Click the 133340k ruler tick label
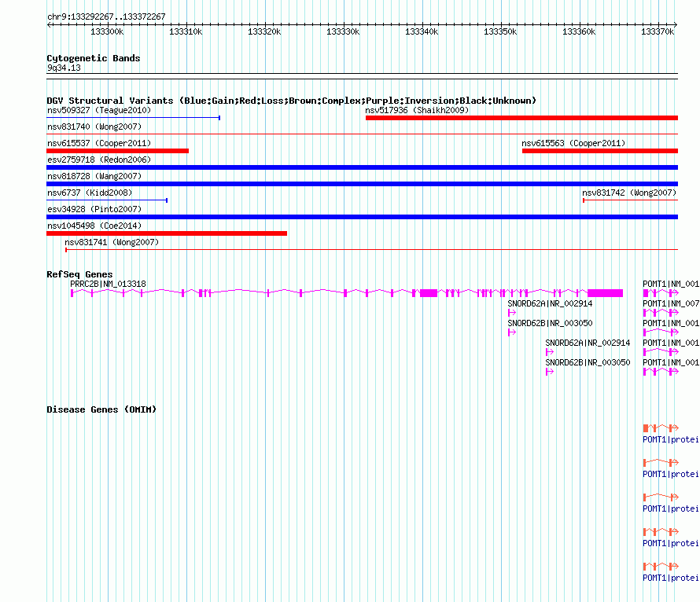This screenshot has height=602, width=700. click(x=422, y=31)
